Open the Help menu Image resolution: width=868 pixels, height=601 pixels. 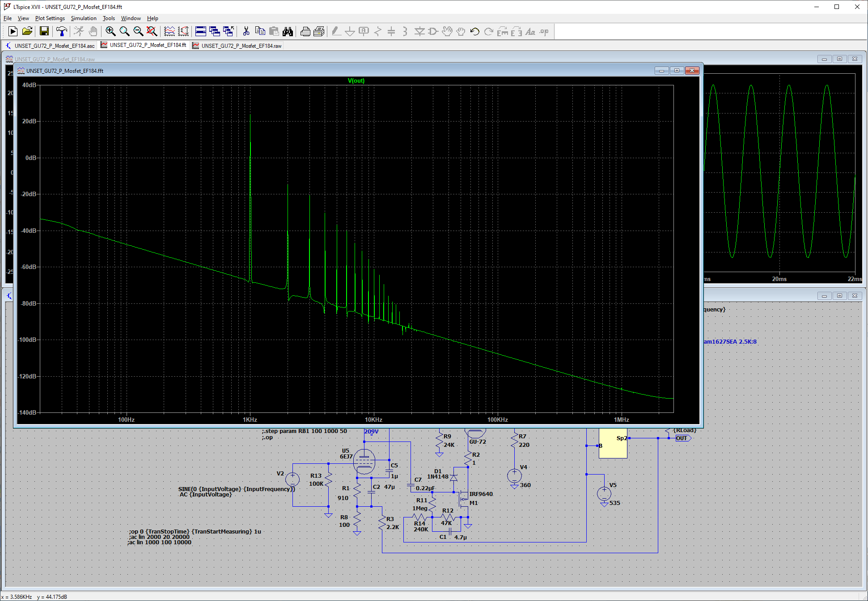click(x=152, y=18)
